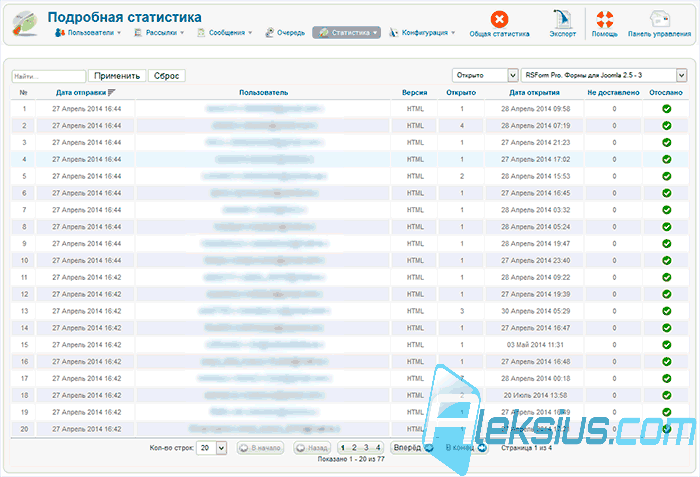
Task: Click Показано 1 - 20 из 77 text
Action: 351,459
